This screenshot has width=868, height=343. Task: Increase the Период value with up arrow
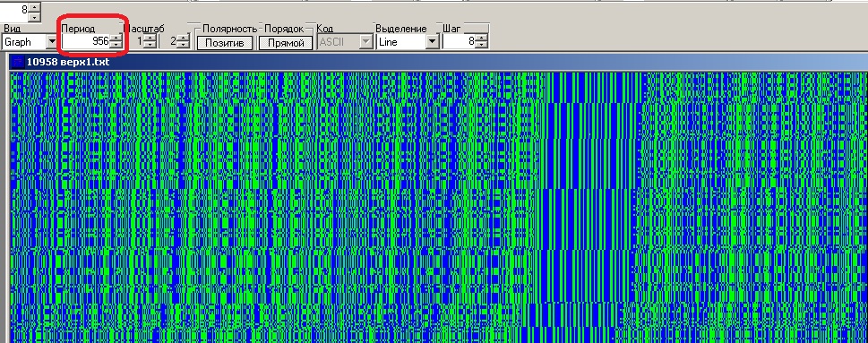click(116, 39)
